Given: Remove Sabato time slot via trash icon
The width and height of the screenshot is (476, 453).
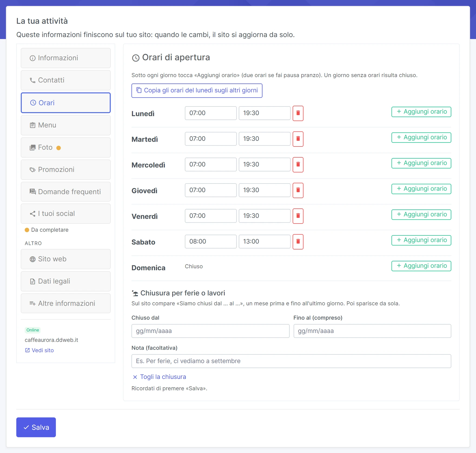Looking at the screenshot, I should click(x=298, y=242).
